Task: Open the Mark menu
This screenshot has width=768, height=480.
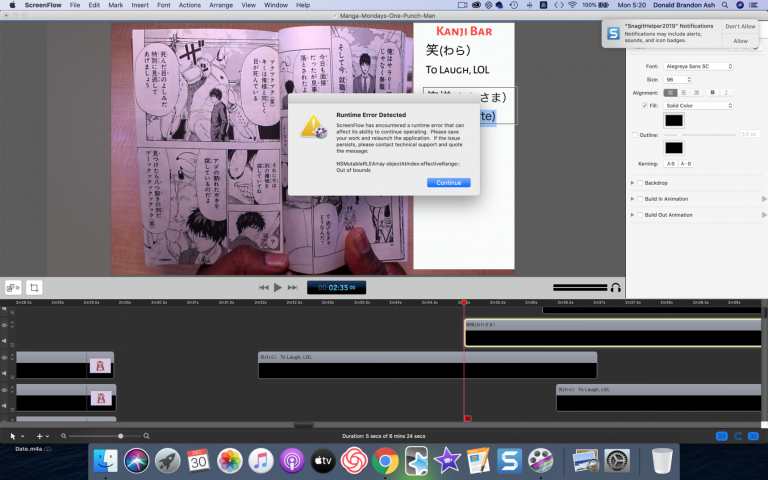Action: 116,5
